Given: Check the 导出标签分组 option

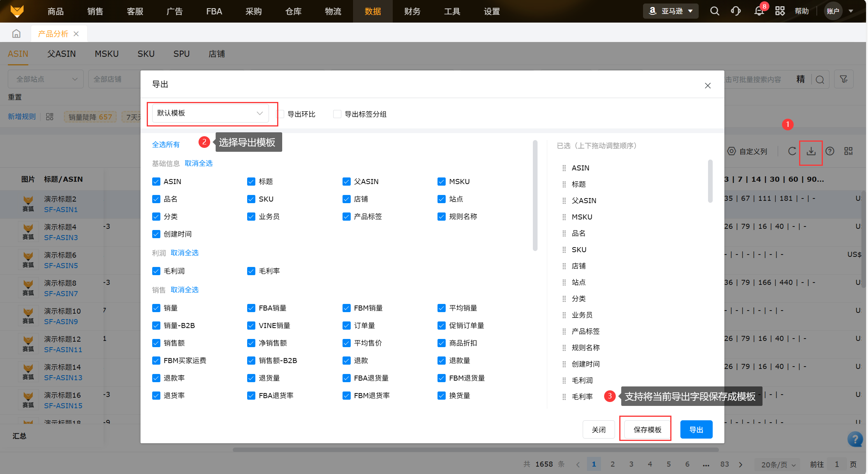Looking at the screenshot, I should click(337, 114).
